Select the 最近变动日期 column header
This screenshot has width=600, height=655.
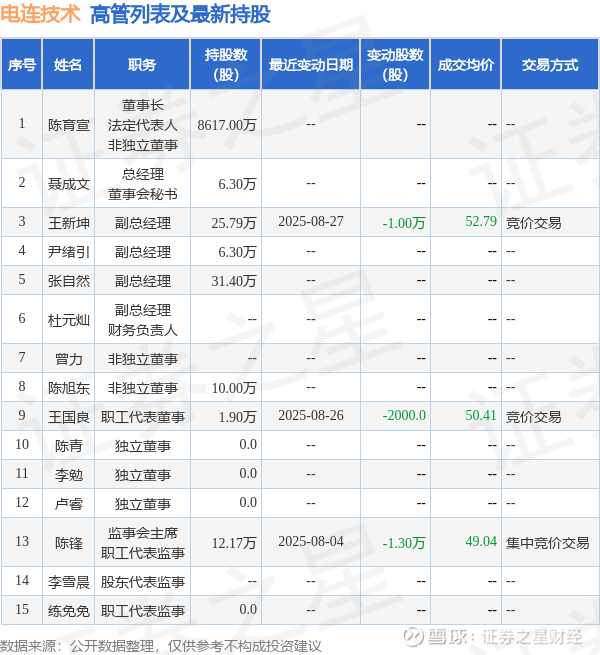pyautogui.click(x=310, y=64)
